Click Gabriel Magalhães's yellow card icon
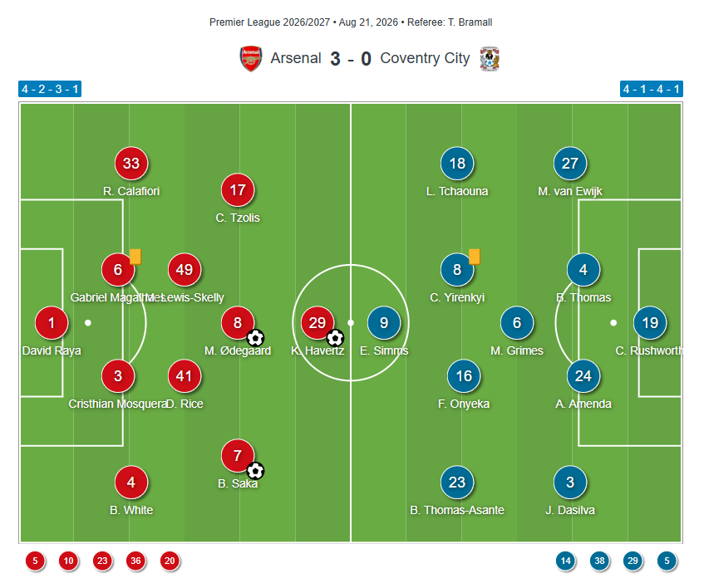This screenshot has height=588, width=704. click(135, 257)
